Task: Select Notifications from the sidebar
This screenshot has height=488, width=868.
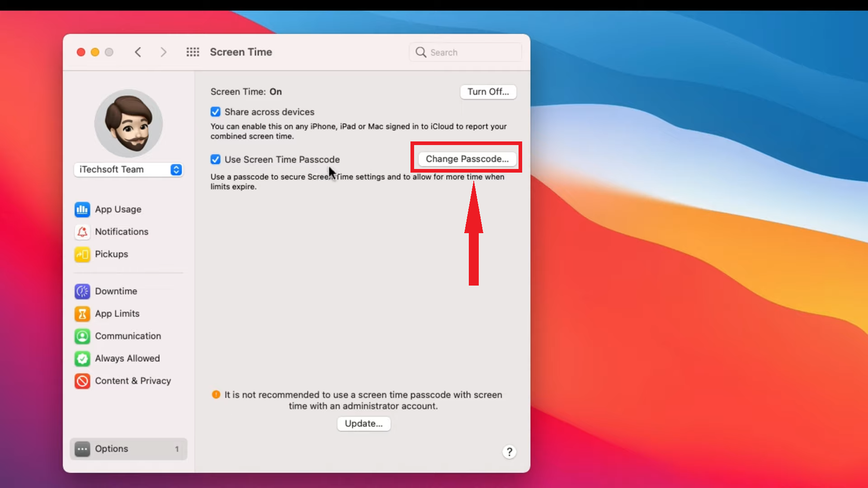Action: [x=122, y=232]
